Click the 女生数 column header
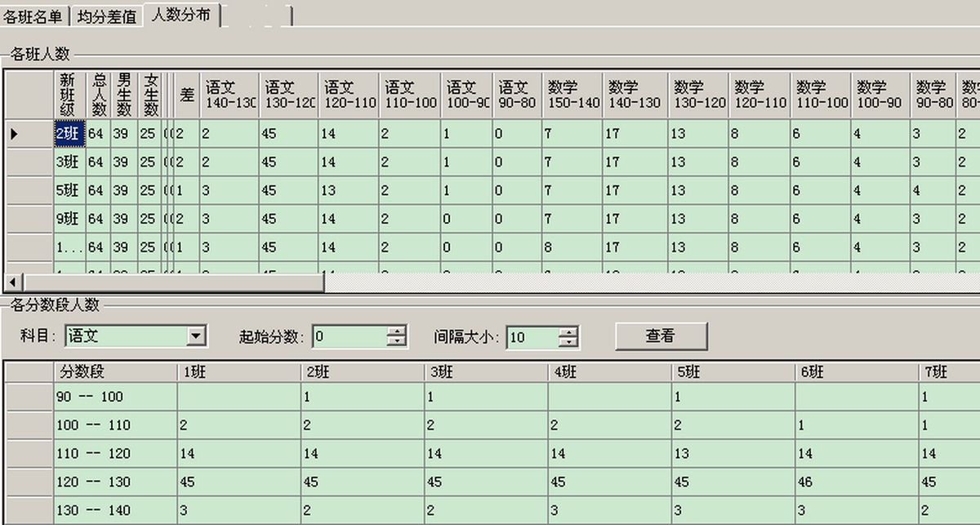980x525 pixels. pos(150,95)
